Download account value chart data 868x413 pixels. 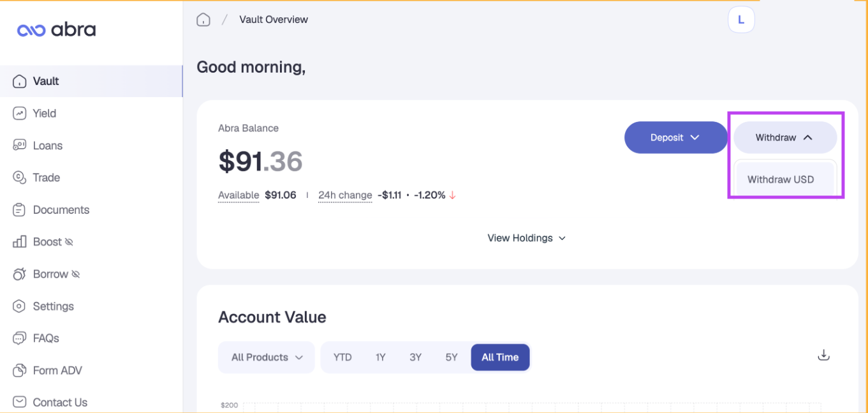(824, 355)
